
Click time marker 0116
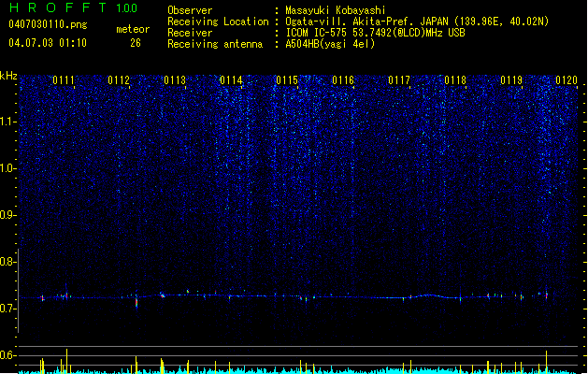343,80
